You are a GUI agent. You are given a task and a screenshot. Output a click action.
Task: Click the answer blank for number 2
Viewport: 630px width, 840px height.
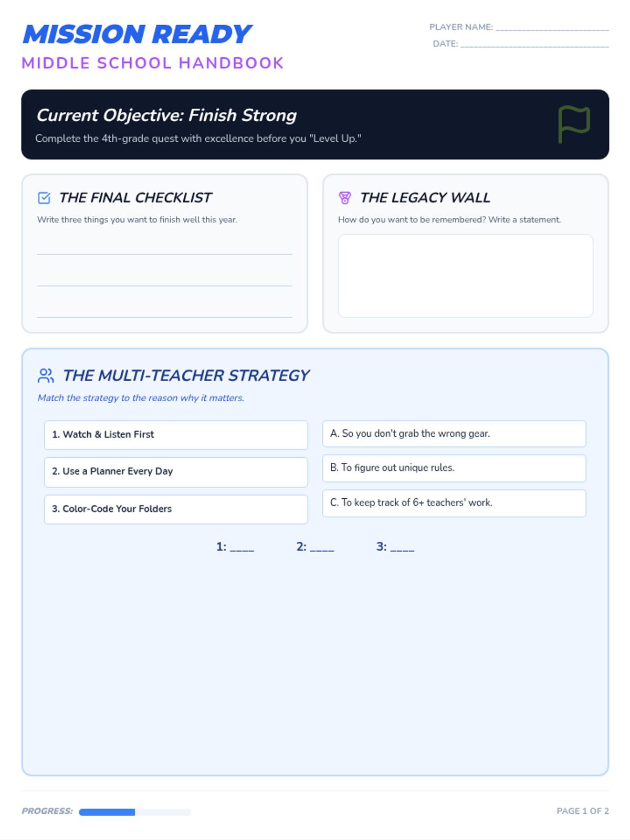(322, 548)
